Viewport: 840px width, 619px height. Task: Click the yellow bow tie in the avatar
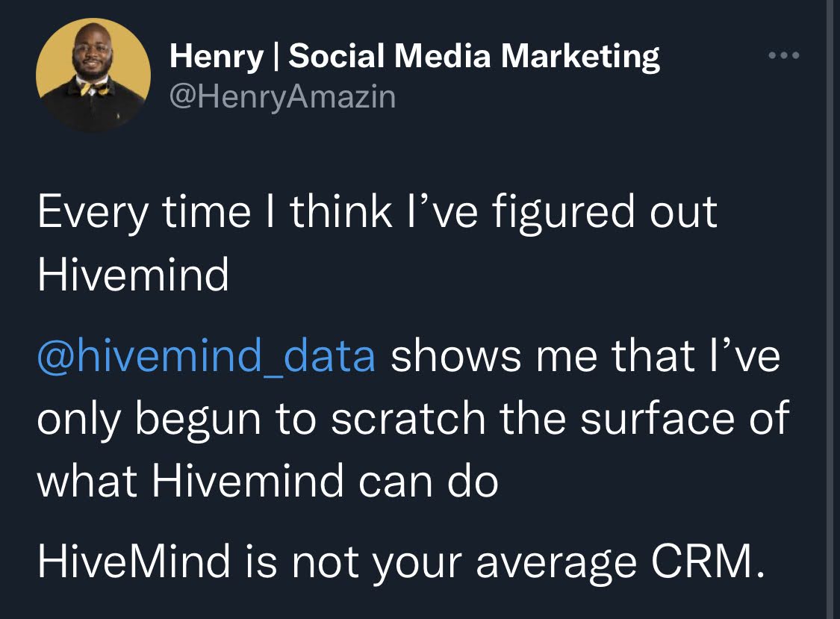pyautogui.click(x=94, y=88)
